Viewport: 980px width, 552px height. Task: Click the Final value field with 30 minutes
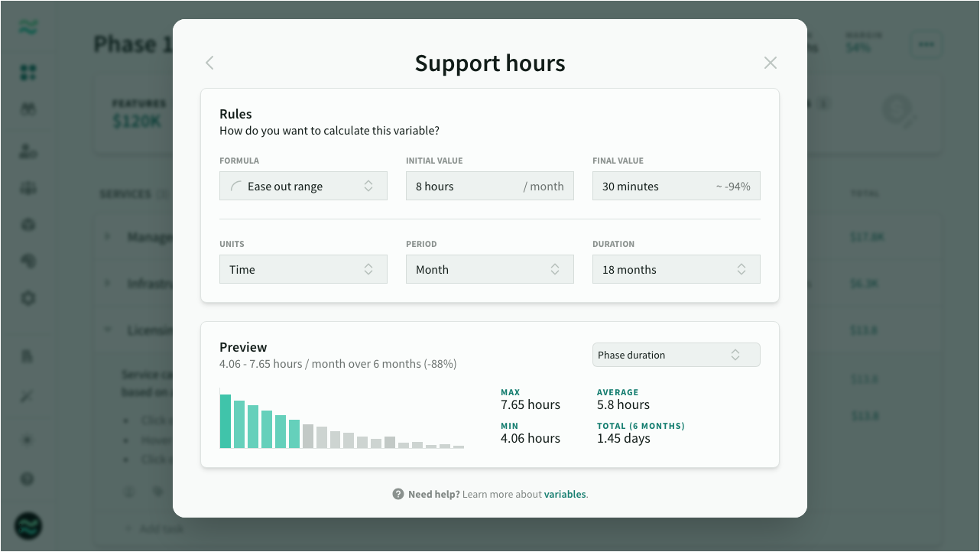(x=676, y=186)
